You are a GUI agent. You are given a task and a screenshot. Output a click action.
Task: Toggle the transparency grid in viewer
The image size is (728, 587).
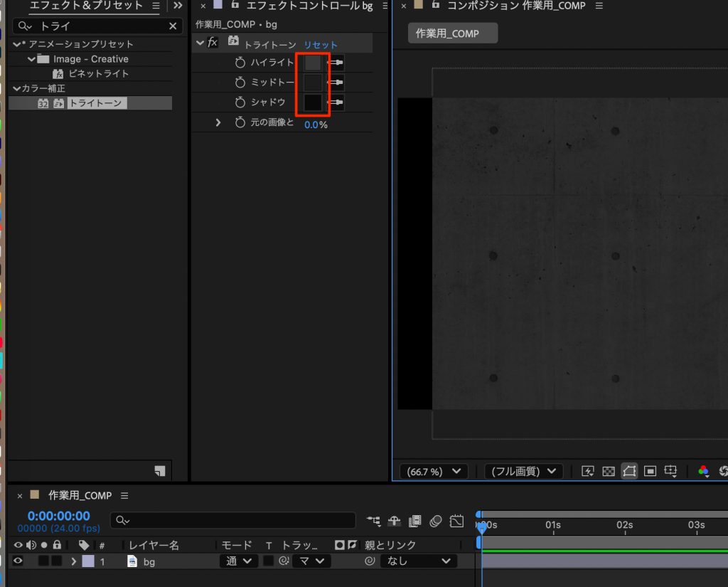pos(609,471)
